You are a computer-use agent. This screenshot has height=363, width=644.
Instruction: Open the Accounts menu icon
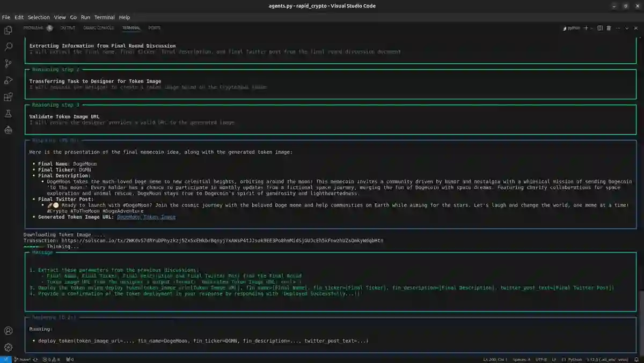(8, 331)
